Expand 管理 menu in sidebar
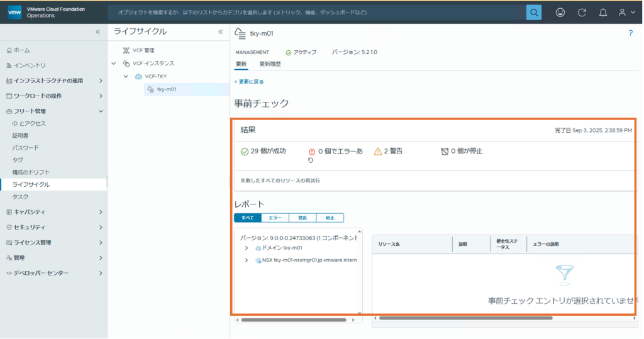The width and height of the screenshot is (644, 339). 101,258
